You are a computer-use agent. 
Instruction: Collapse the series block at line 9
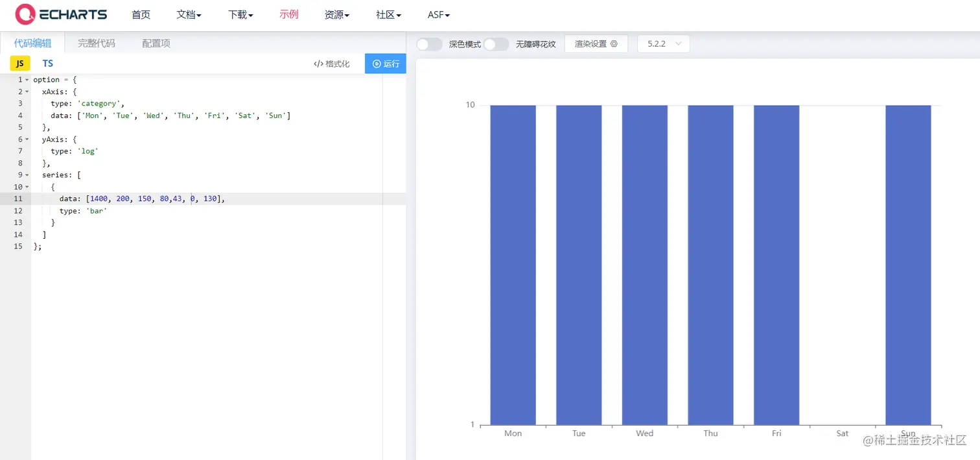27,175
